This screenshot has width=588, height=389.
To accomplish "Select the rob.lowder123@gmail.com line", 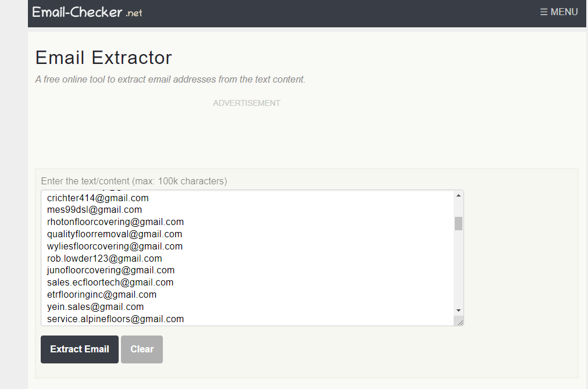I will coord(105,259).
